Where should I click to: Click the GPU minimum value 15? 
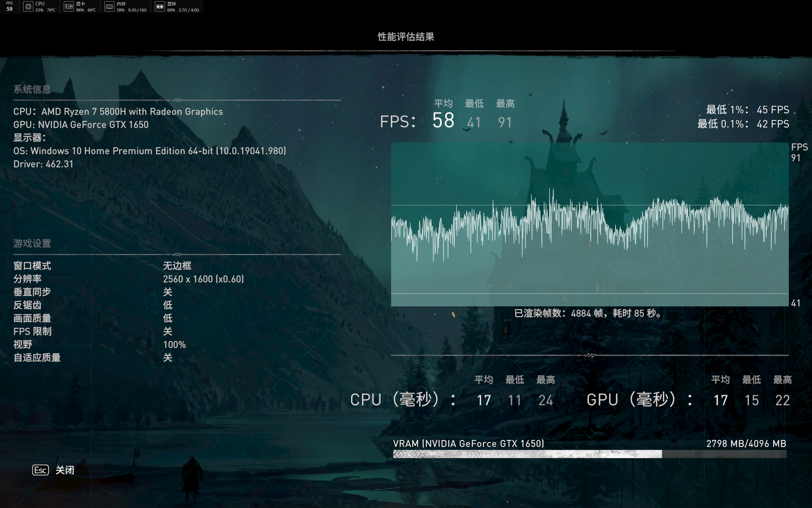(x=752, y=400)
